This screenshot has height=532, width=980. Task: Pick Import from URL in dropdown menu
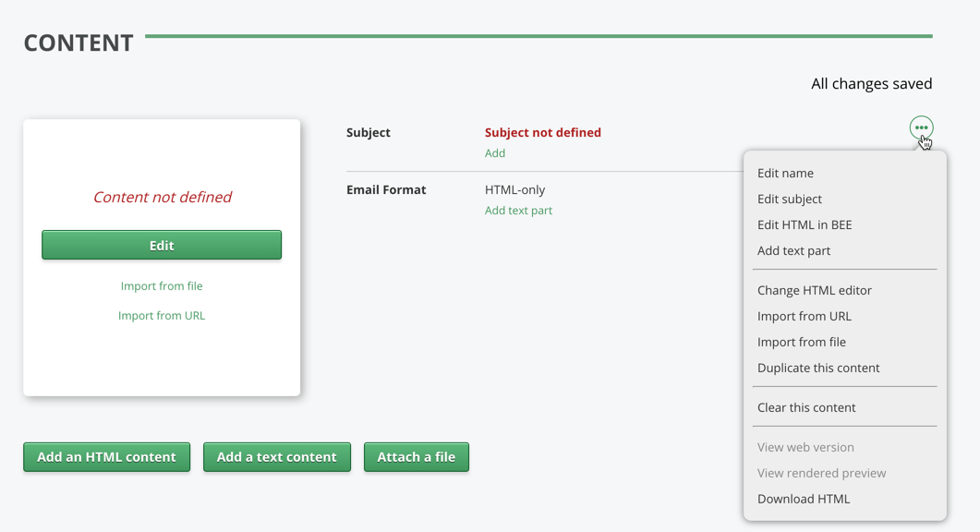804,316
